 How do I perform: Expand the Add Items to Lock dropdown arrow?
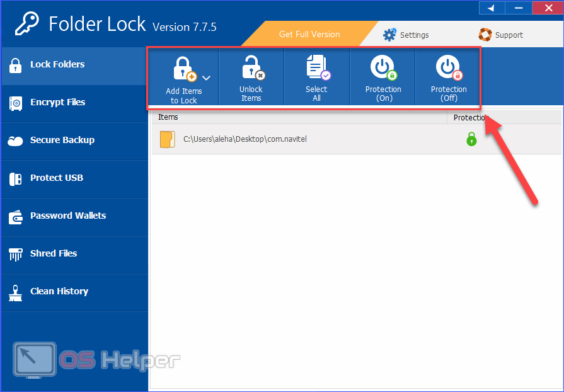click(x=207, y=78)
